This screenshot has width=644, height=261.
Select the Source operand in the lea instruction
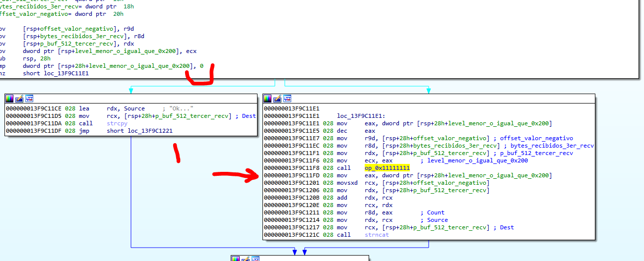tap(134, 108)
